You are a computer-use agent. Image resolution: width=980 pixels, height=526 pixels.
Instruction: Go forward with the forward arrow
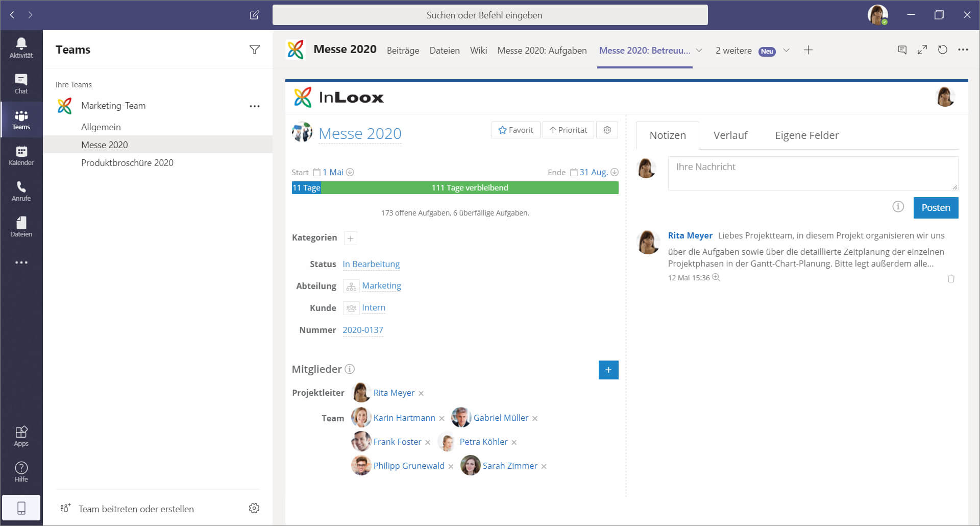(31, 15)
